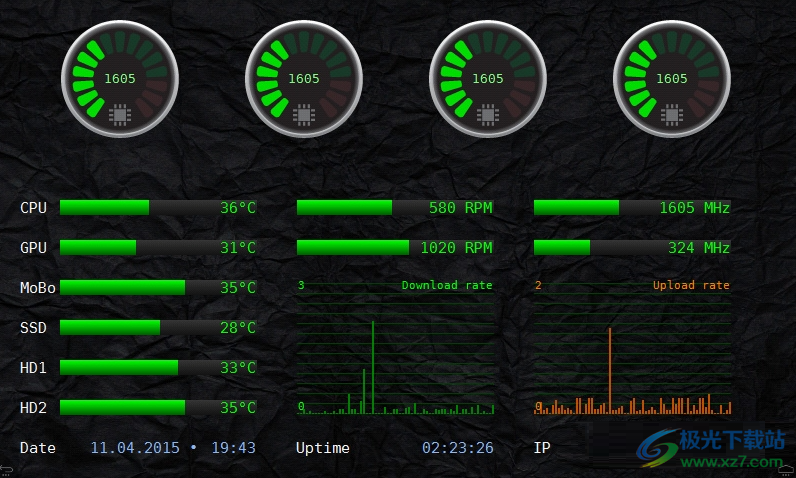
Task: Click the GPU temperature bar
Action: 158,248
